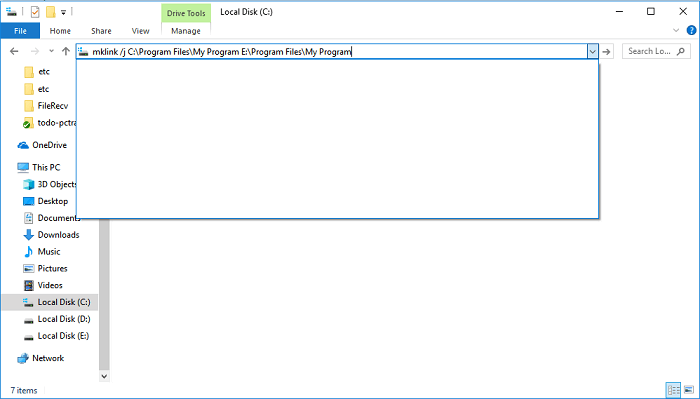700x399 pixels.
Task: Click the Videos film icon
Action: coord(29,285)
